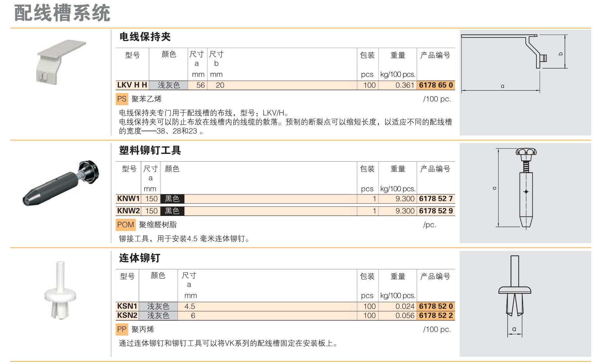This screenshot has width=594, height=364.
Task: Click the orange POM material badge
Action: coord(126,225)
